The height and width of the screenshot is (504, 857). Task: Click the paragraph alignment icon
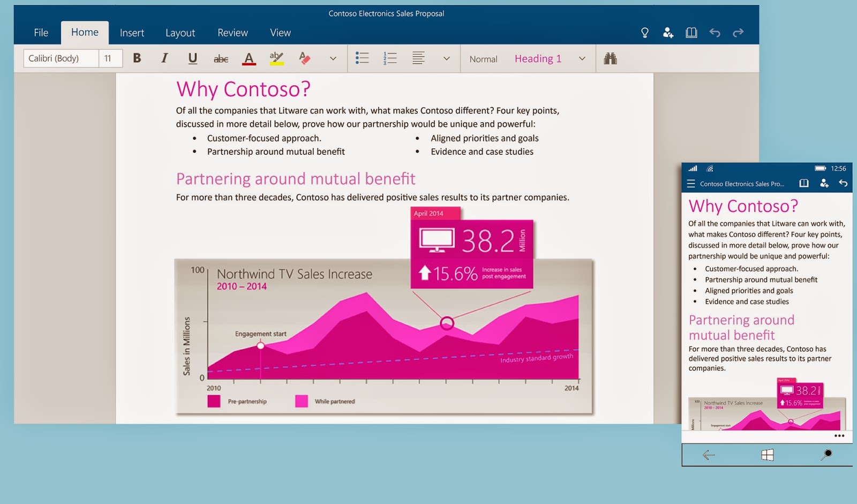pyautogui.click(x=418, y=58)
